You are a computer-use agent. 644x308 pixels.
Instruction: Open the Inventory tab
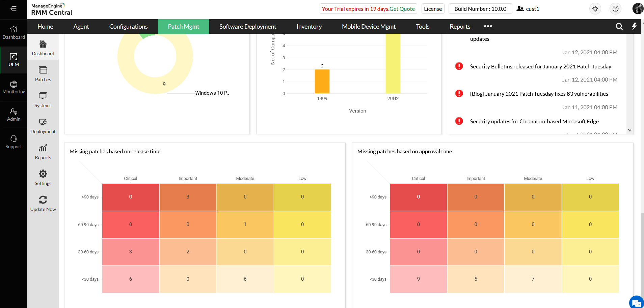pos(309,26)
